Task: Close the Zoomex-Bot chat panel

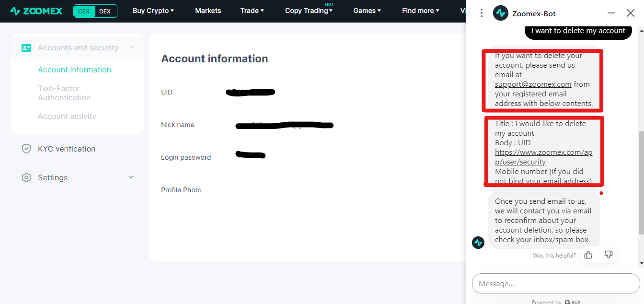Action: pos(631,13)
